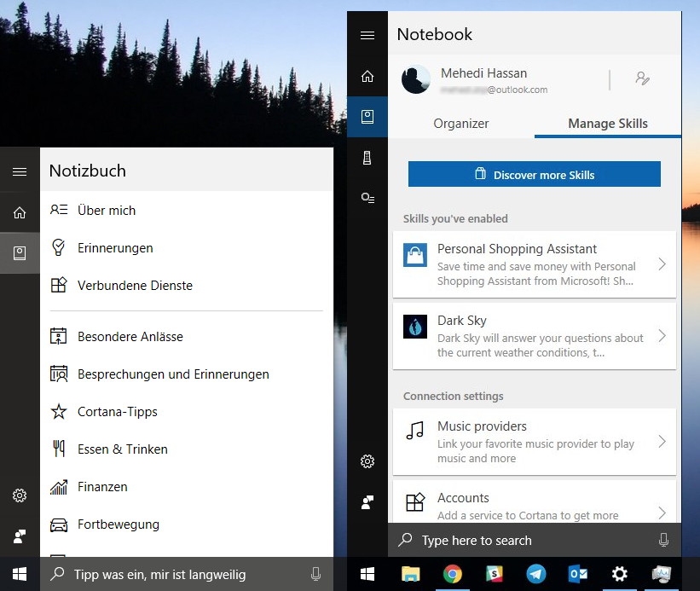Open the lists icon in the Notebook sidebar
Screen dimensions: 700x591
(367, 198)
